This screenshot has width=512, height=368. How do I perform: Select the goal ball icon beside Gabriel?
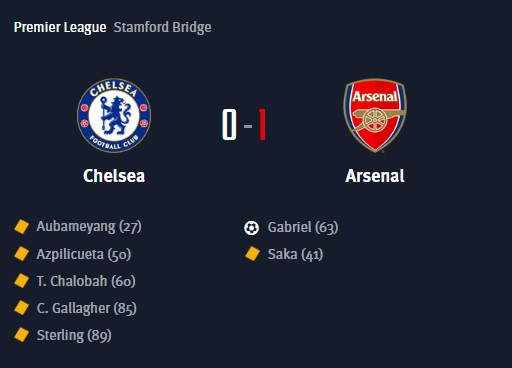(x=251, y=228)
